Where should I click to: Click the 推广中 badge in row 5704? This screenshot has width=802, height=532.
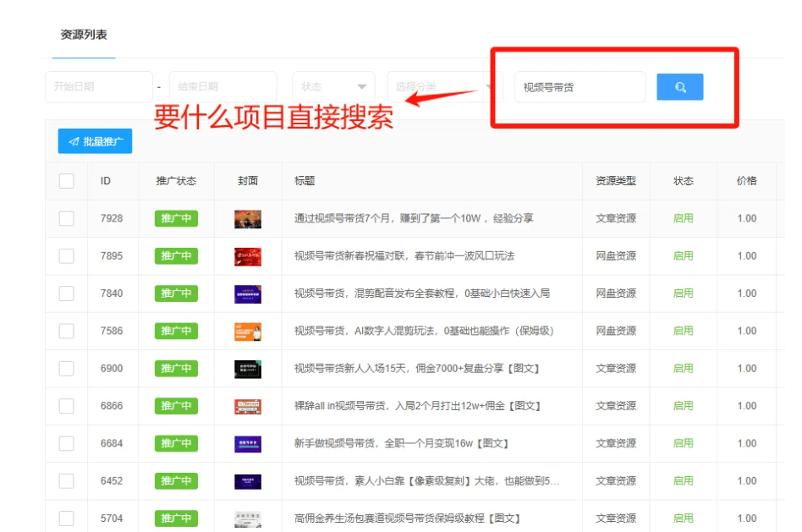click(x=176, y=518)
